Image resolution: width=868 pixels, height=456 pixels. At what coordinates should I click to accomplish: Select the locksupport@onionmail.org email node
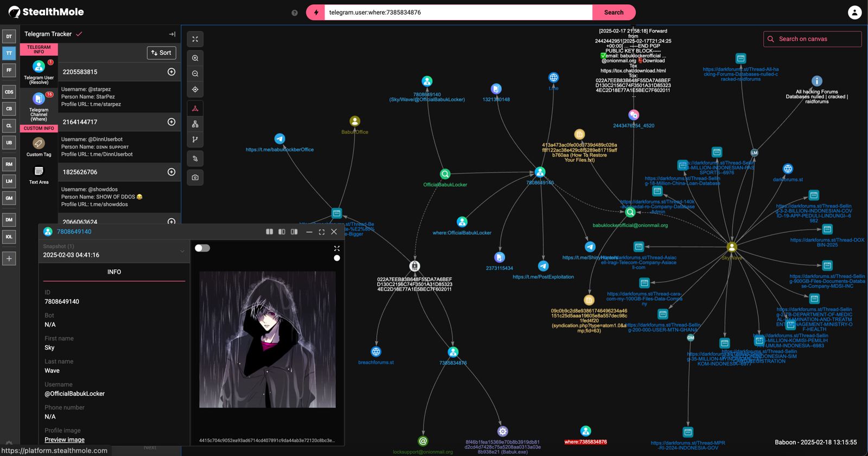coord(423,441)
